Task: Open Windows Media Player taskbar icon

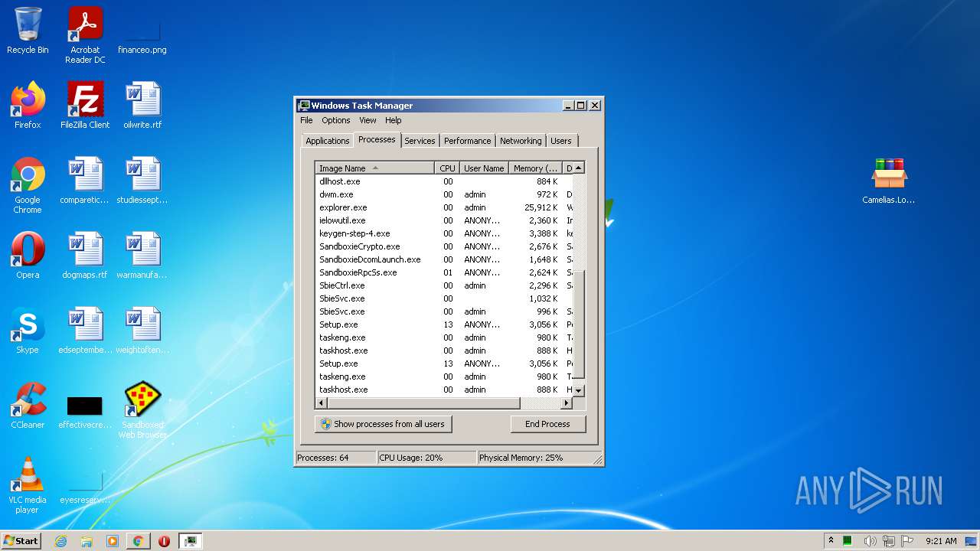Action: [x=113, y=541]
